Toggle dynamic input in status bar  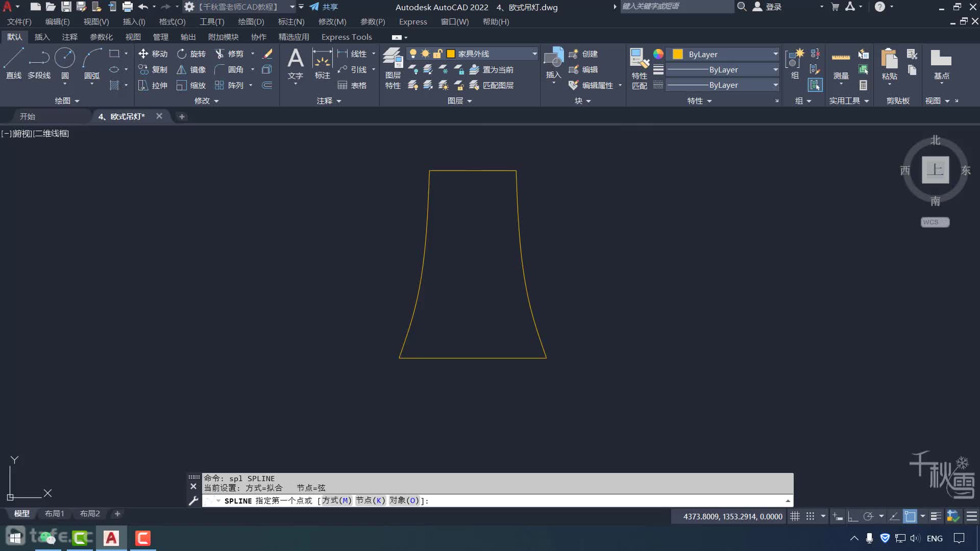838,516
